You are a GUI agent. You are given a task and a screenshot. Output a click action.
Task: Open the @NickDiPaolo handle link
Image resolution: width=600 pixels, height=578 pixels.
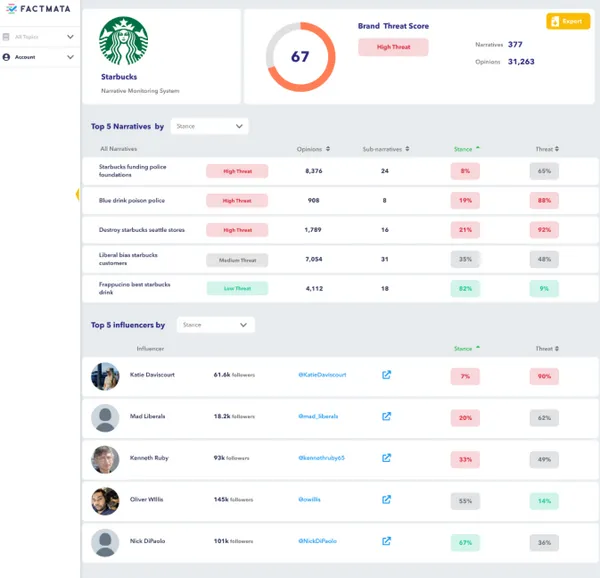coord(317,541)
